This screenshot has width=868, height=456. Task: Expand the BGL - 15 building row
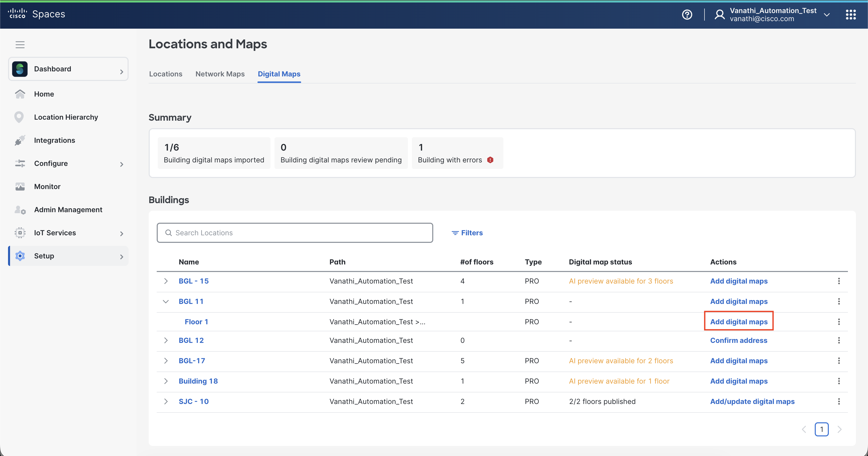click(166, 281)
